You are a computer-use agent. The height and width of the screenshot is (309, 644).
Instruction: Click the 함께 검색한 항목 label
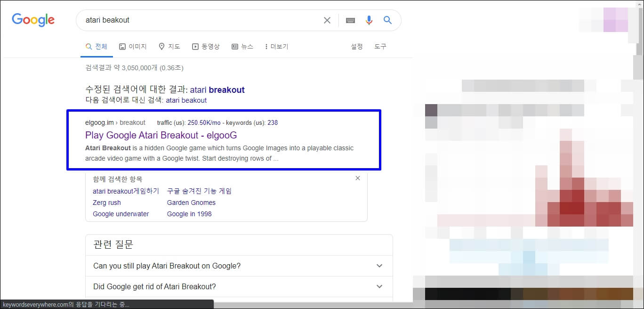click(x=117, y=179)
